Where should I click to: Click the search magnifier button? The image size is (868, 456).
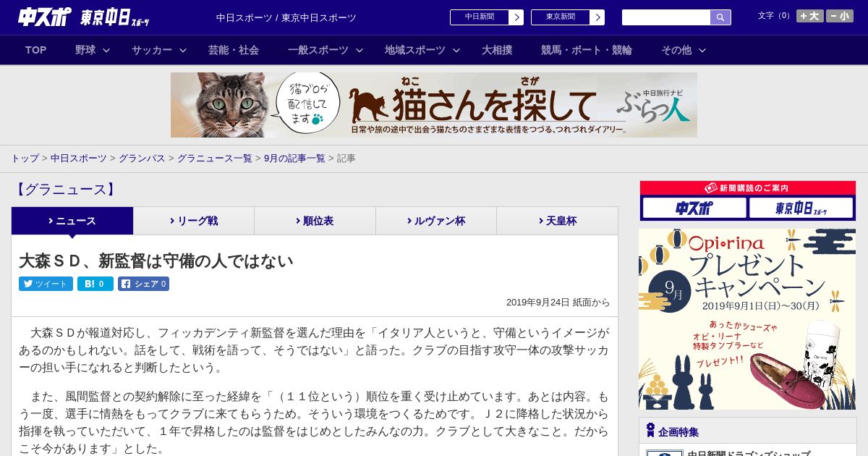pos(720,17)
